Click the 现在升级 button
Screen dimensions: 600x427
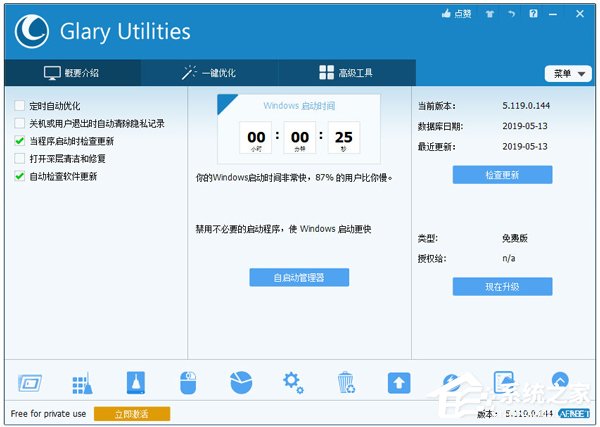coord(502,287)
